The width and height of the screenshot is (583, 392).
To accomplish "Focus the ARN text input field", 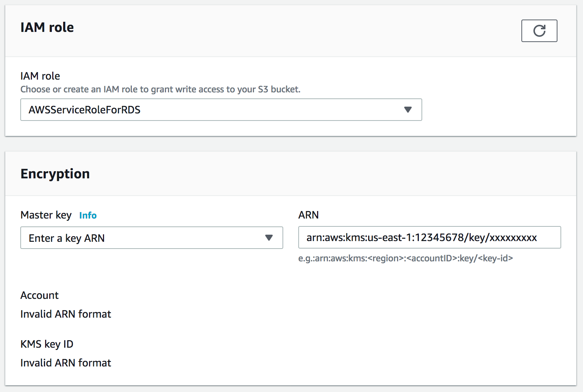I will 429,237.
